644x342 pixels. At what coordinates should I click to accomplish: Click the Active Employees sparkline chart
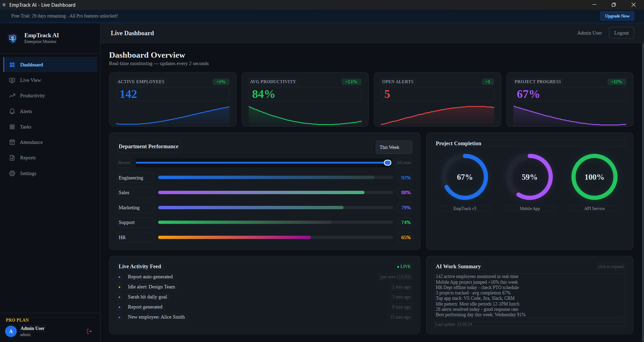[x=173, y=115]
